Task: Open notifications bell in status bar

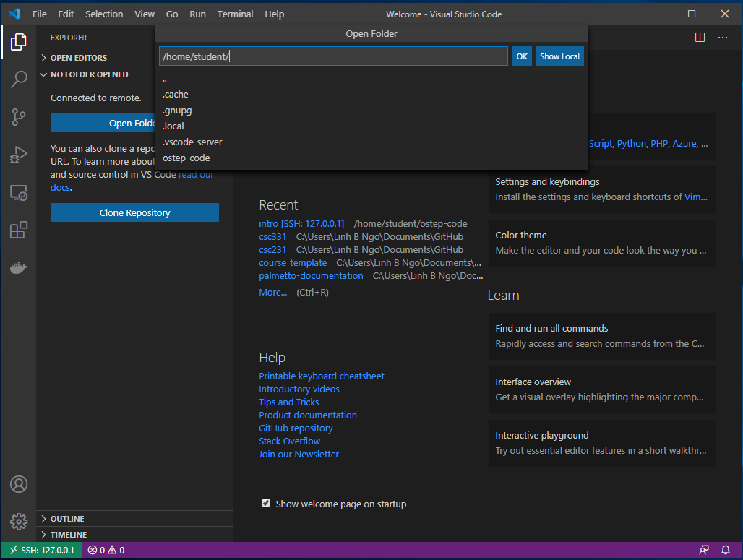Action: point(726,550)
